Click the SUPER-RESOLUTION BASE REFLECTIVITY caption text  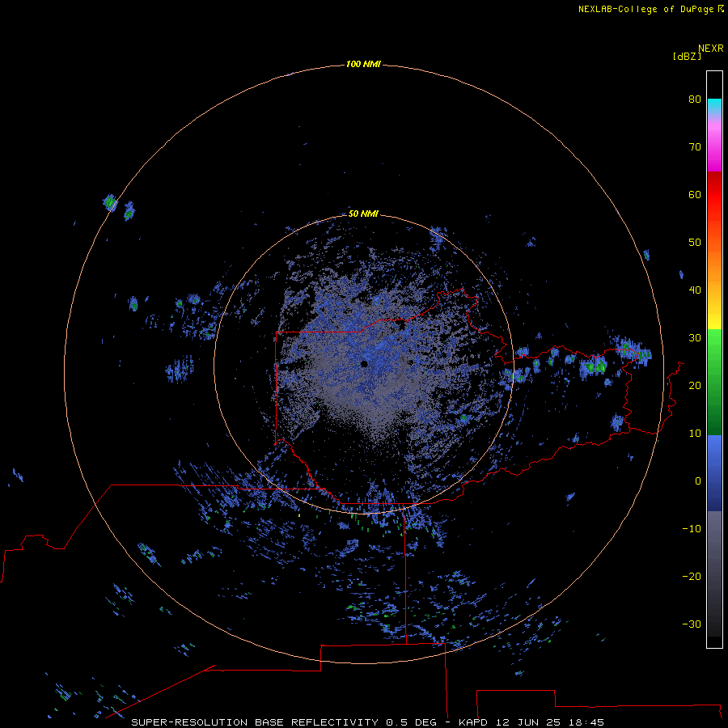pyautogui.click(x=255, y=722)
